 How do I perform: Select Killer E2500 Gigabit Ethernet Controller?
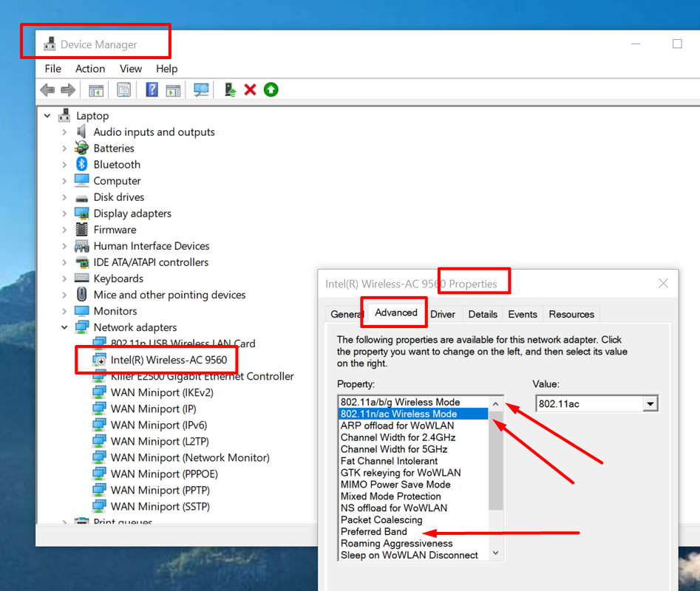(x=202, y=377)
